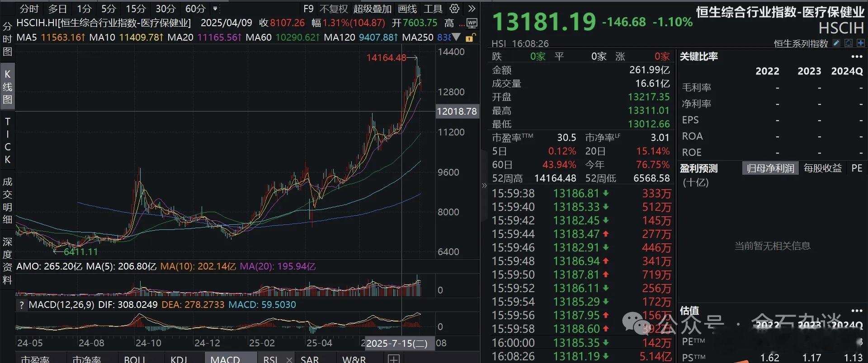The height and width of the screenshot is (363, 868).
Task: Select K线图 in the left sidebar
Action: point(7,87)
